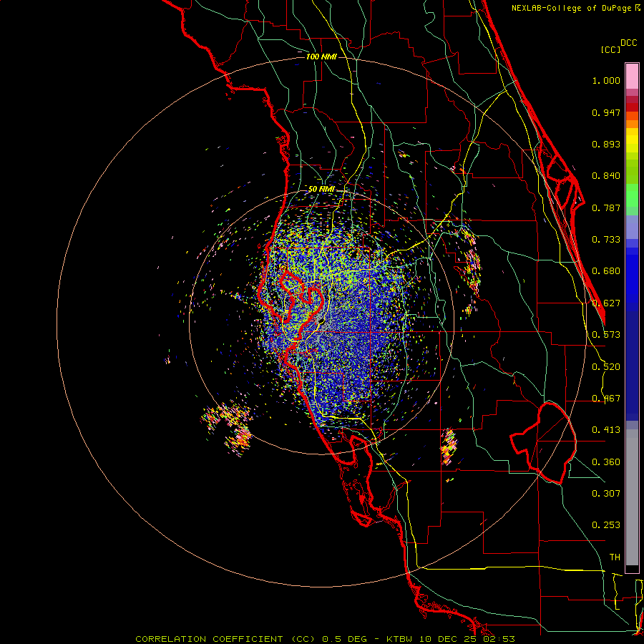Click the 0.680 scale value

(606, 271)
